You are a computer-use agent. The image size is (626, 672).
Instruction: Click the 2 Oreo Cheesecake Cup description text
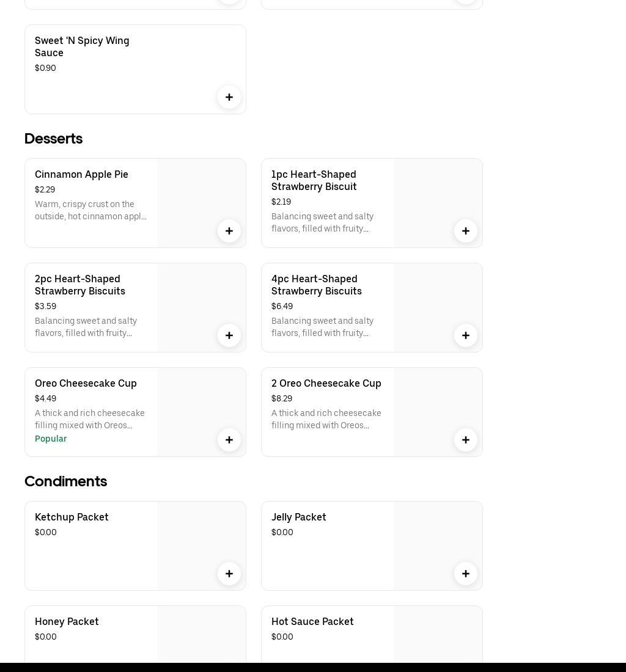pyautogui.click(x=326, y=419)
